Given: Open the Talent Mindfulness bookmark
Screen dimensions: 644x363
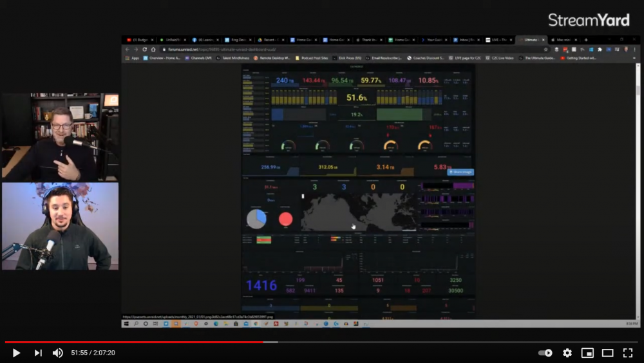Looking at the screenshot, I should (233, 58).
